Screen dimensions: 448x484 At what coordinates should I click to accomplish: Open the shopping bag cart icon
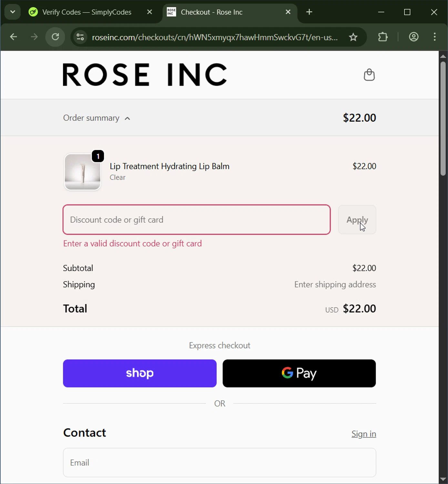[x=369, y=75]
